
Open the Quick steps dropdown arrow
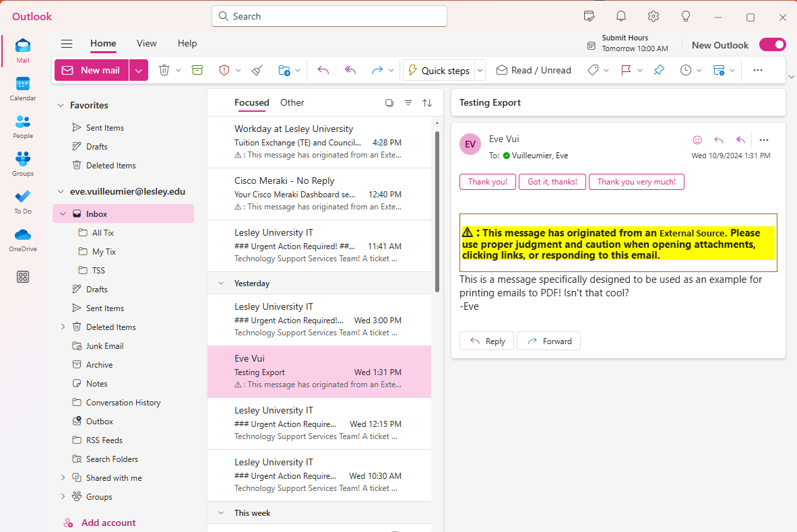coord(480,70)
